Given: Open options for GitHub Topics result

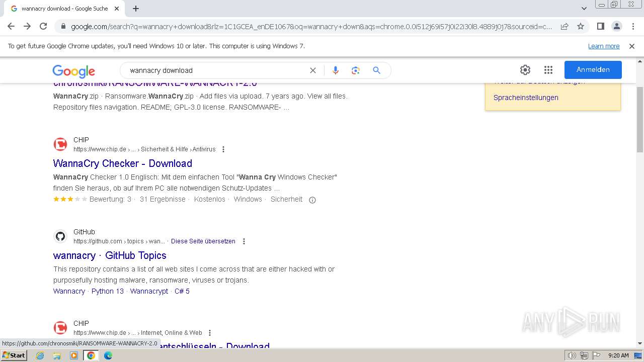Looking at the screenshot, I should pos(244,241).
